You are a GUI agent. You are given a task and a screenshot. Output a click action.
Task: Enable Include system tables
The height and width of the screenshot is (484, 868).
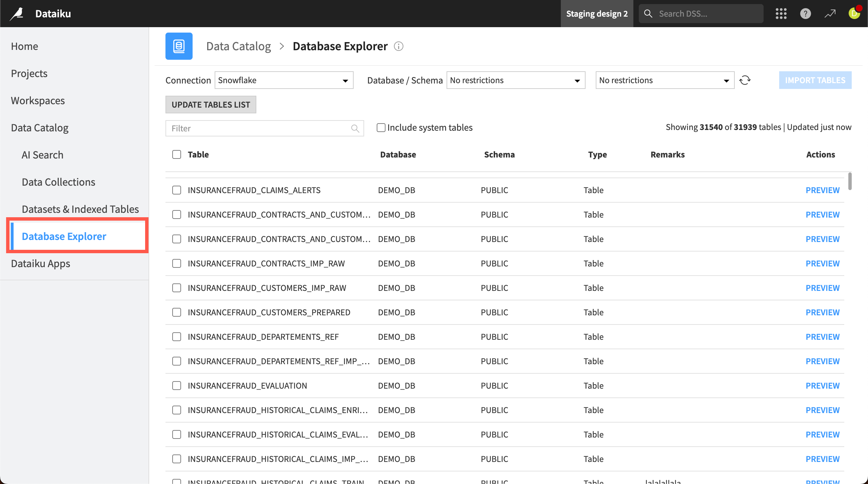(381, 127)
